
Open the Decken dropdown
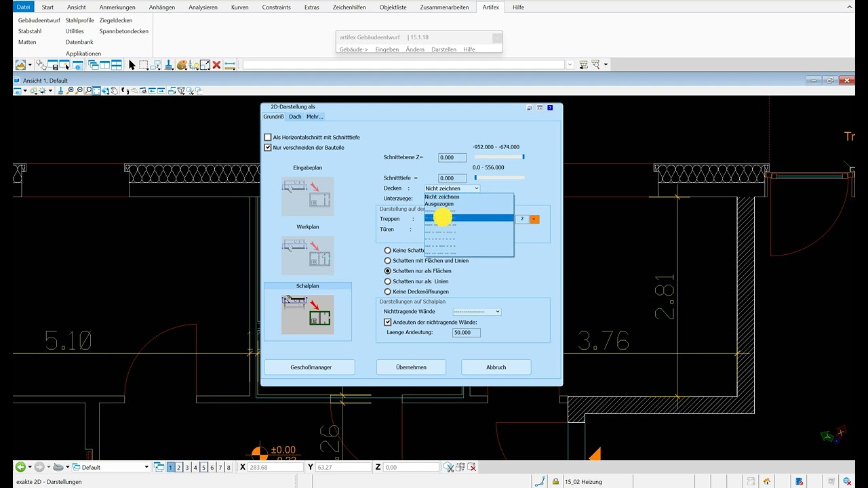(452, 188)
